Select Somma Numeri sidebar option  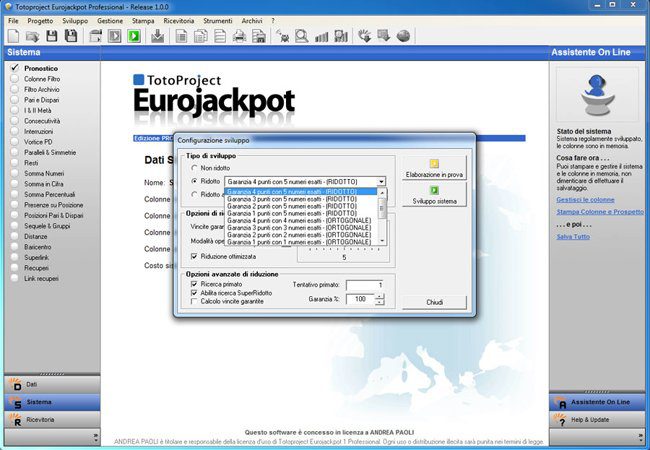pos(44,173)
